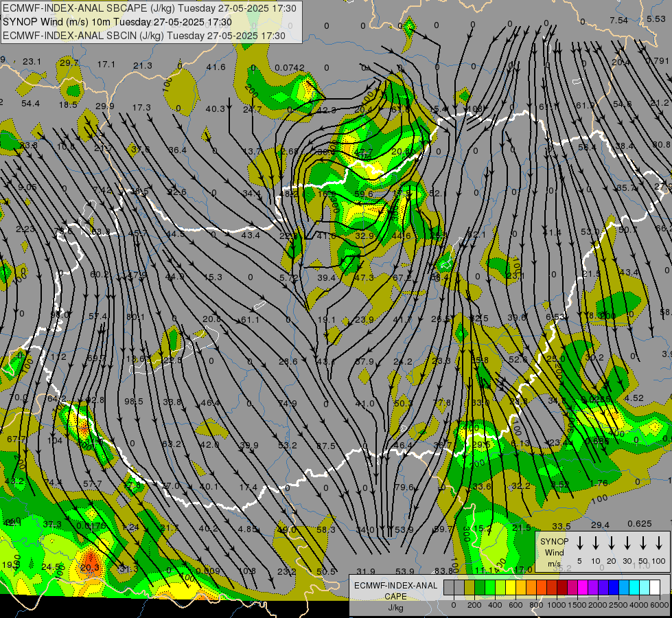Click the map value 0.0175

point(91,525)
